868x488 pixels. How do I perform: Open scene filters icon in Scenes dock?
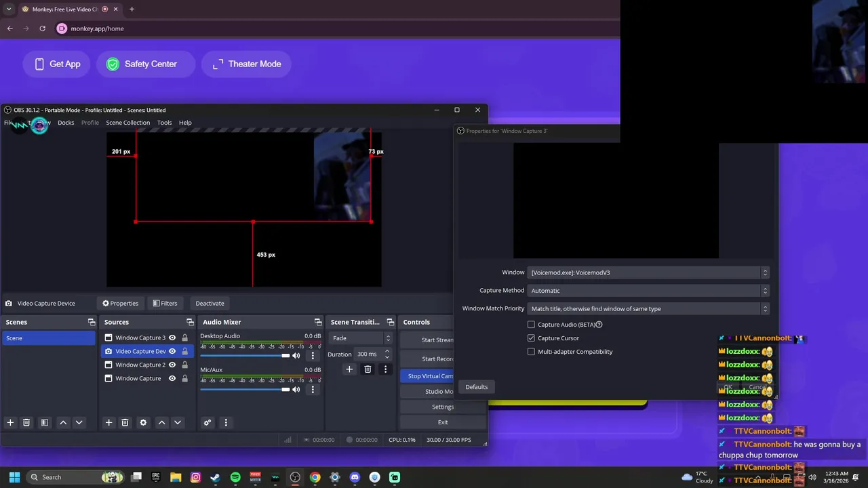click(45, 422)
